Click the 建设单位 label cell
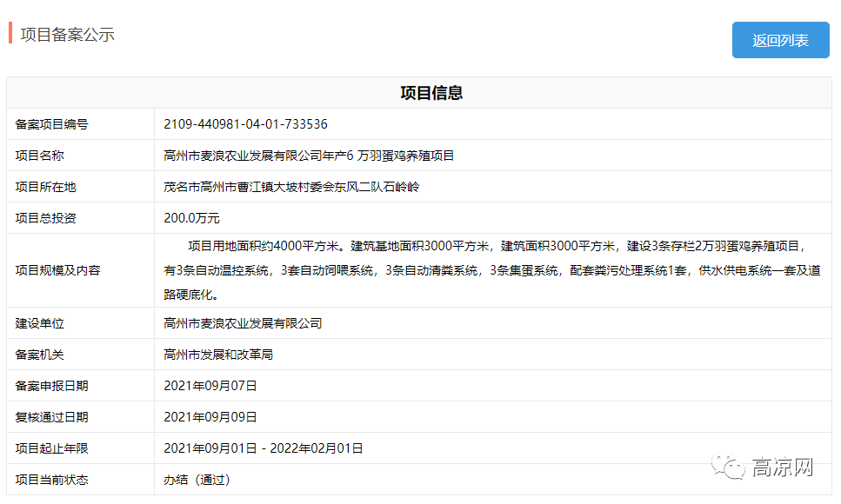 (x=81, y=323)
